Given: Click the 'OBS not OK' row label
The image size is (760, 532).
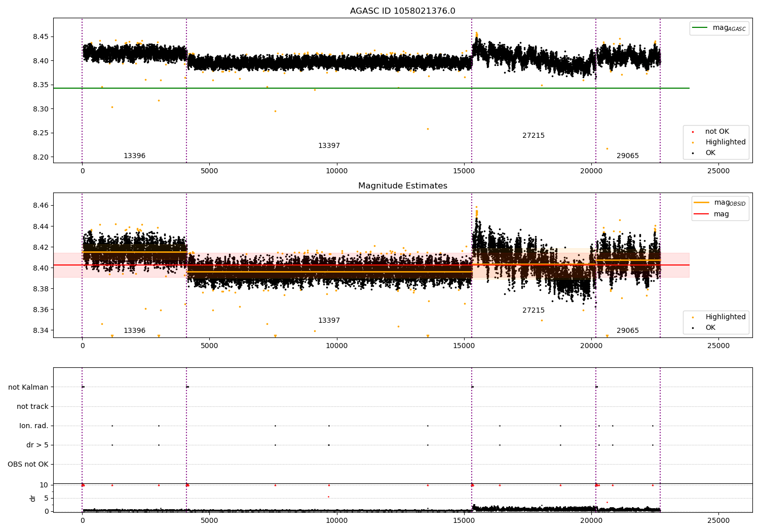Looking at the screenshot, I should (28, 464).
